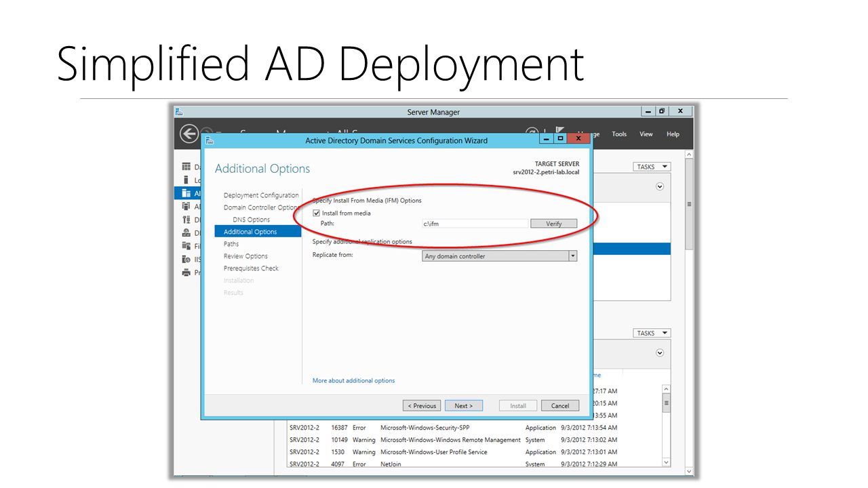
Task: Go to Prerequisites Check wizard step
Action: [251, 268]
